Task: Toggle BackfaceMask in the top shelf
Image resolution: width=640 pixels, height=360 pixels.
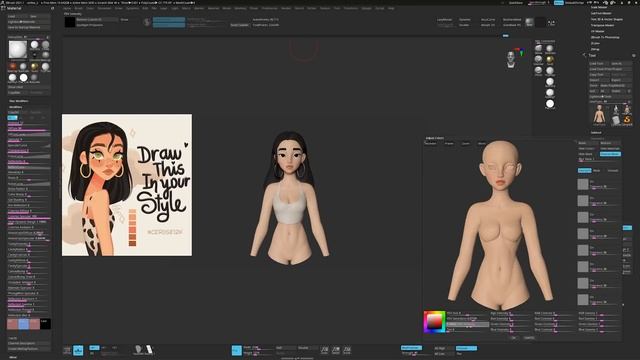Action: tap(512, 20)
